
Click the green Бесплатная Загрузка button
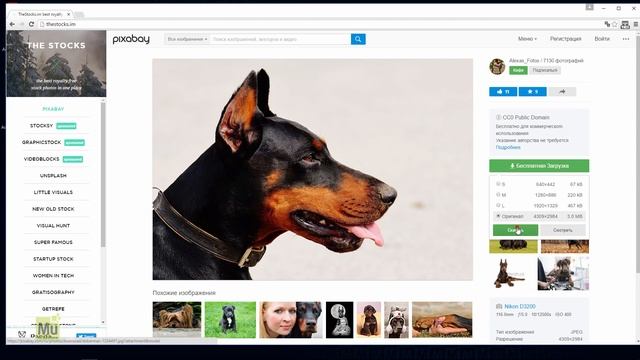pyautogui.click(x=539, y=166)
